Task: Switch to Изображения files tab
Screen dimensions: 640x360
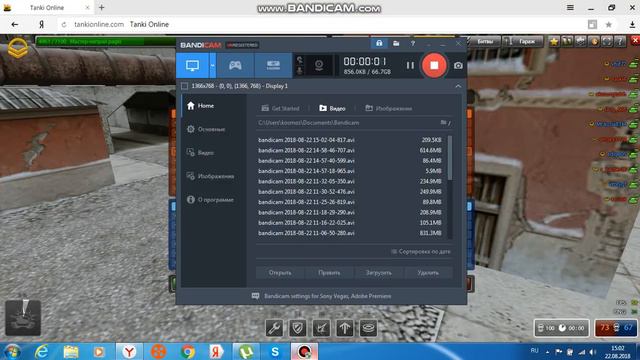Action: tap(389, 108)
